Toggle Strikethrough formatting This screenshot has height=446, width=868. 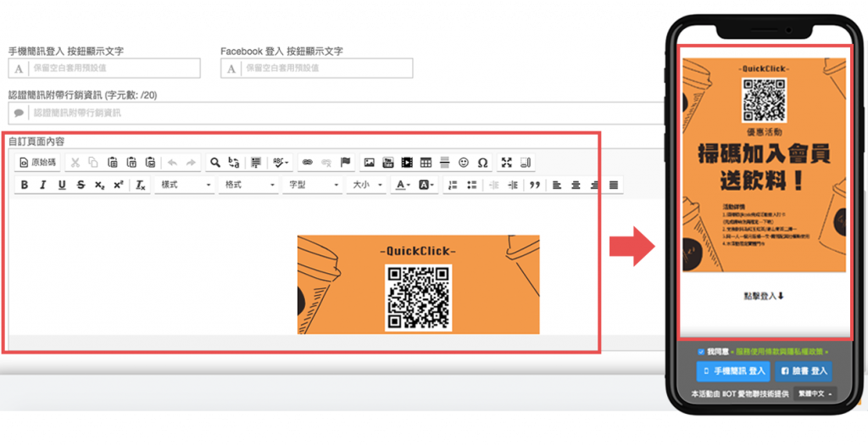coord(81,185)
